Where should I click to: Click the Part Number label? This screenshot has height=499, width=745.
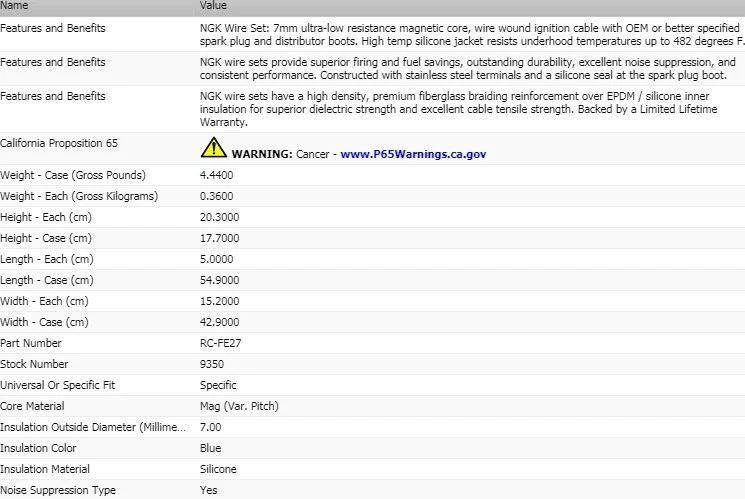[x=31, y=343]
